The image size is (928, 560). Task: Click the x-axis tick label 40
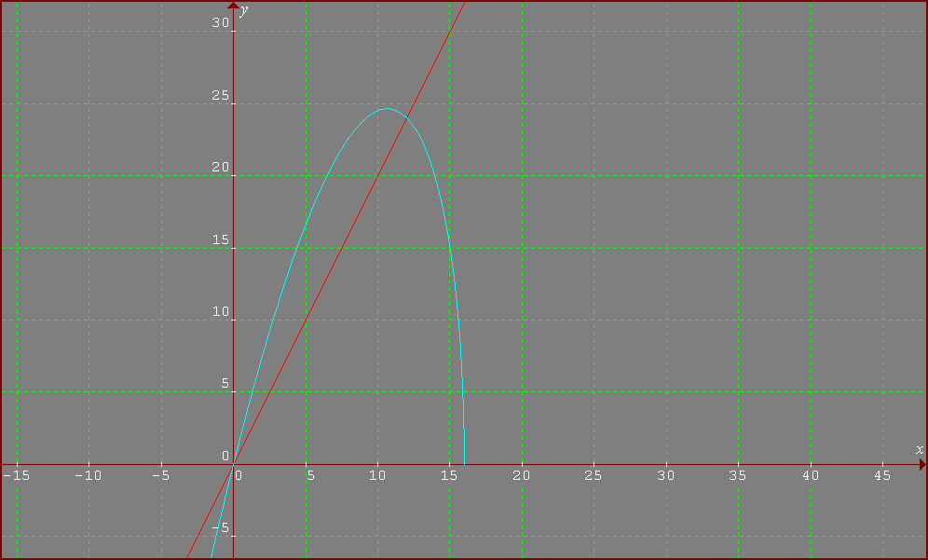coord(811,476)
